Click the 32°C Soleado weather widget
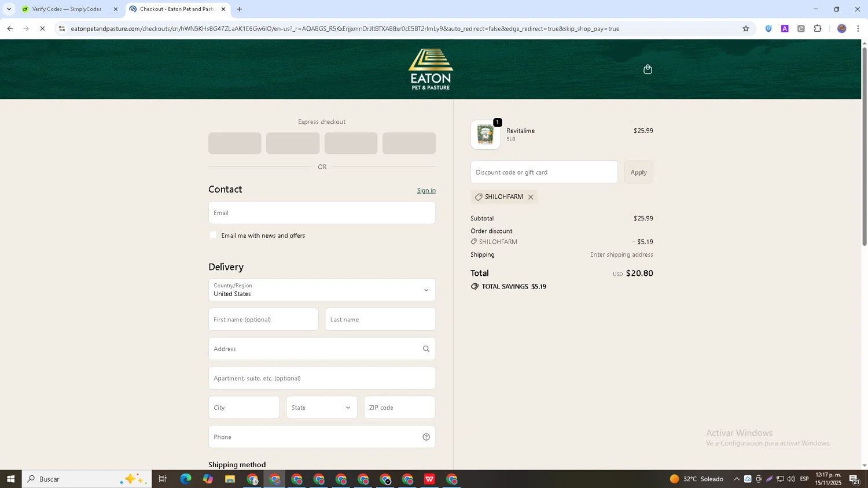Screen dimensions: 868x488 pos(697,479)
